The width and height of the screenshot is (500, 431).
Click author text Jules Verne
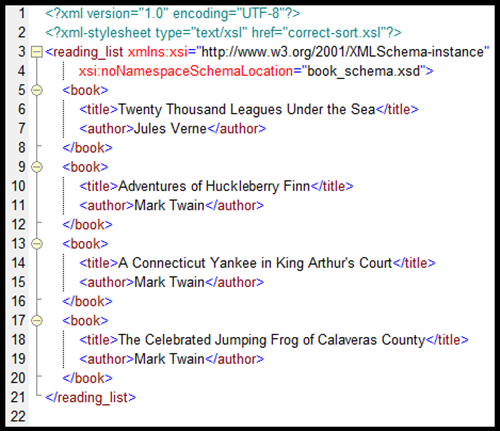[170, 129]
